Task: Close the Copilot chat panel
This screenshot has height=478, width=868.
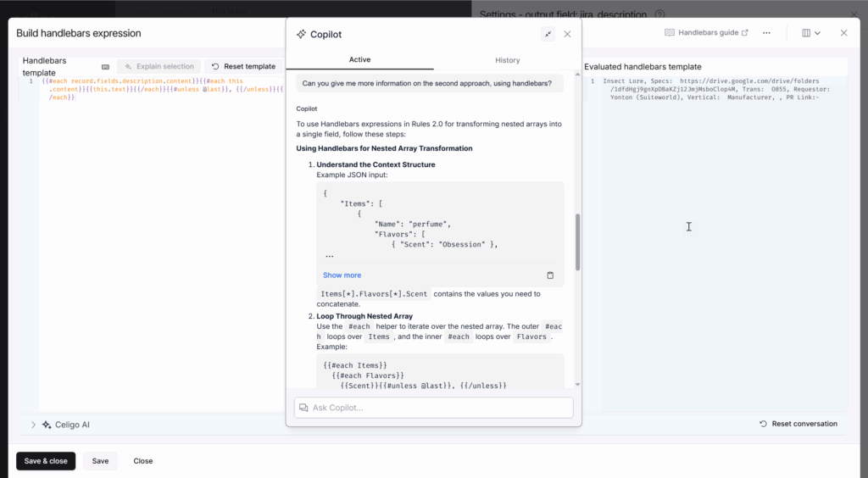Action: [567, 34]
